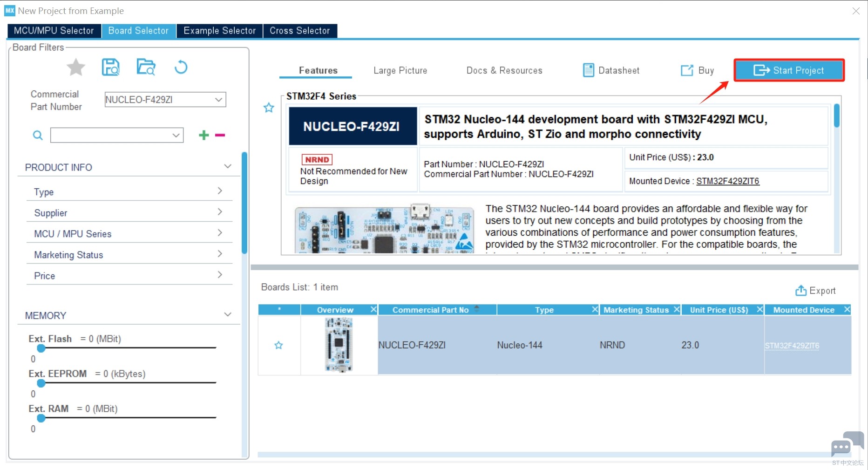Switch to MCU/MPU Selector tab
868x470 pixels.
[x=54, y=31]
